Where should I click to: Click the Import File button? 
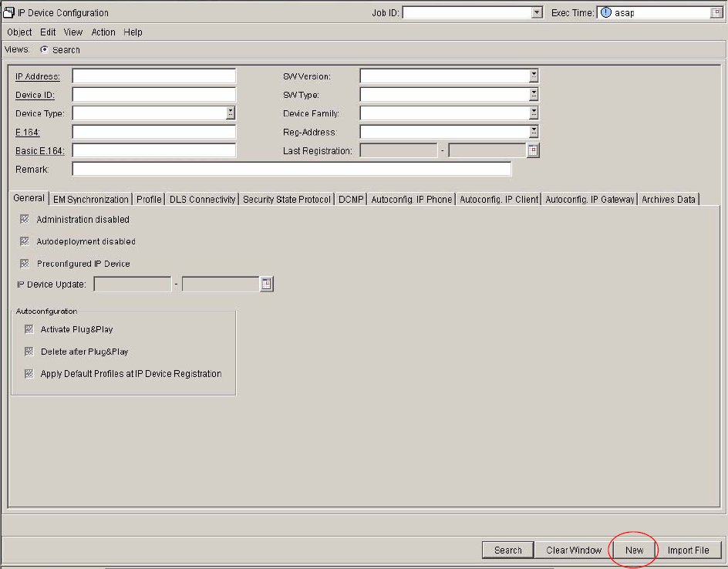688,550
